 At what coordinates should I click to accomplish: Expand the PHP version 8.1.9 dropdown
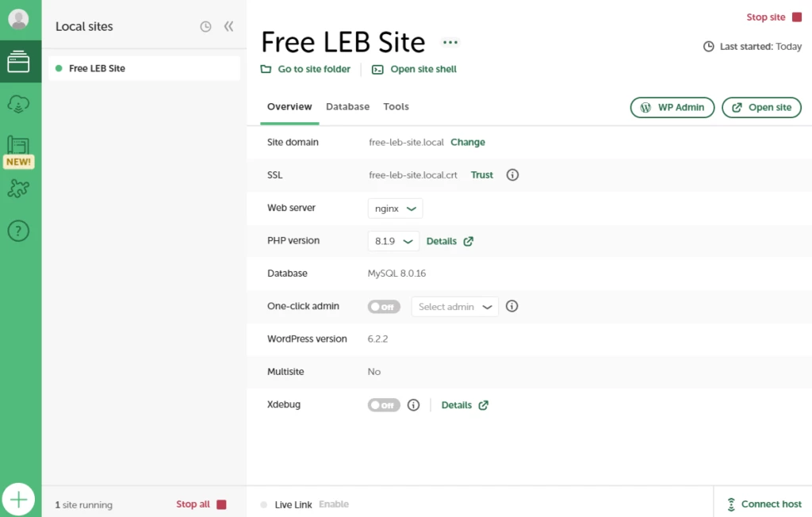pos(393,241)
